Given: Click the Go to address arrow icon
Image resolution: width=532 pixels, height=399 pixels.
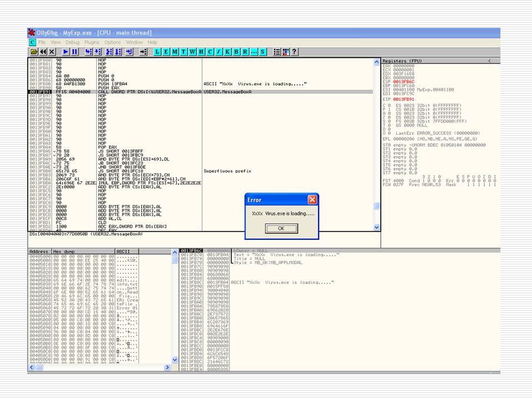Looking at the screenshot, I should click(143, 52).
